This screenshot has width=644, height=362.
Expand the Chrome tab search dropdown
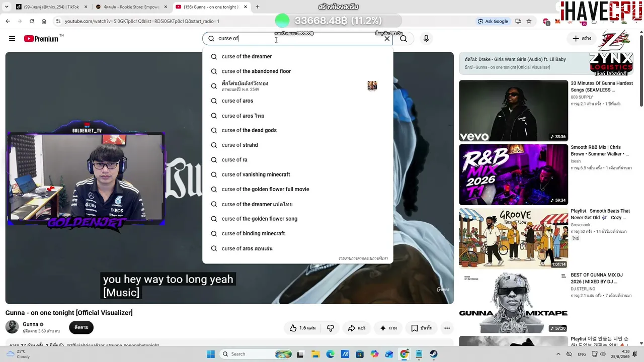[x=6, y=7]
